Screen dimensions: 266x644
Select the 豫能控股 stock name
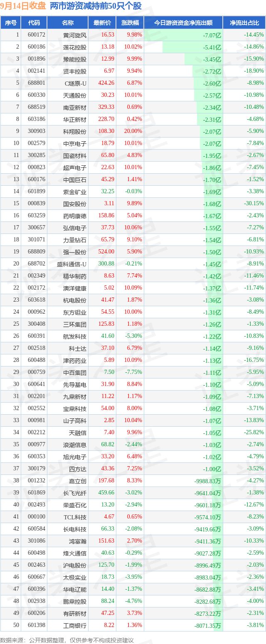pyautogui.click(x=75, y=59)
